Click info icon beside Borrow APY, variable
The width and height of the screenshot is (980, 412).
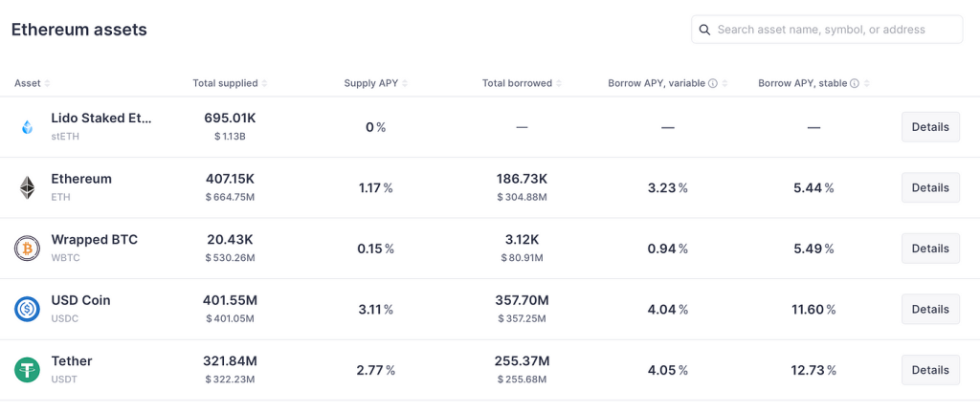click(x=712, y=83)
